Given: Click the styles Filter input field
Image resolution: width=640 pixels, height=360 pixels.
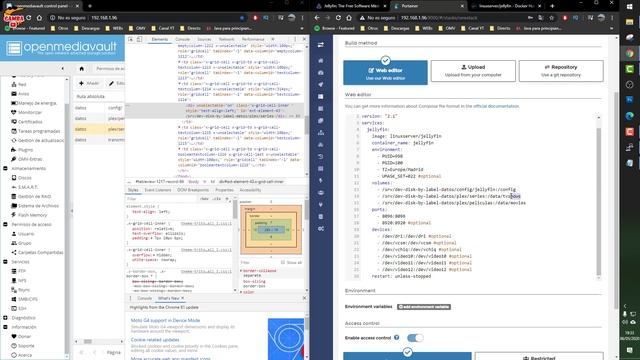Looking at the screenshot, I should coord(161,199).
